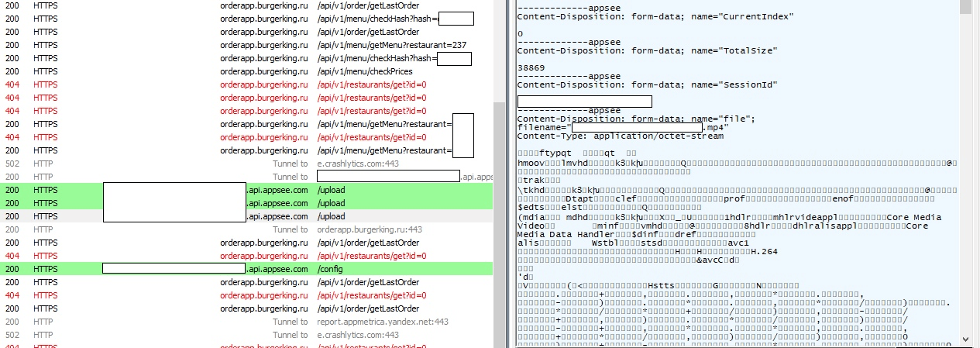
Task: Click the raw view scrollbar down arrow
Action: click(965, 339)
